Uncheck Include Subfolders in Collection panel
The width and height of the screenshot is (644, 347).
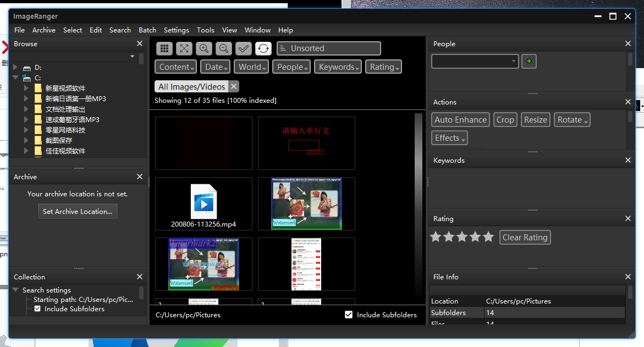pyautogui.click(x=37, y=309)
